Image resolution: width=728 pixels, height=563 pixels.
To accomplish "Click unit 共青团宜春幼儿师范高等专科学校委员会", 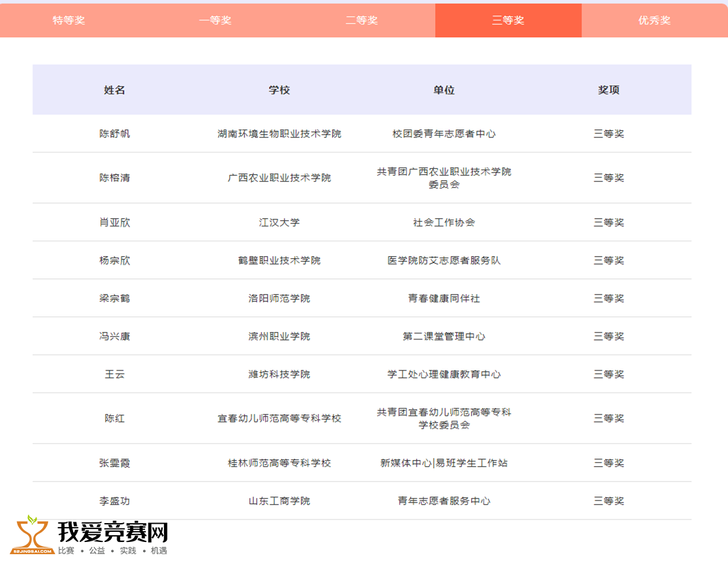I will (x=444, y=418).
